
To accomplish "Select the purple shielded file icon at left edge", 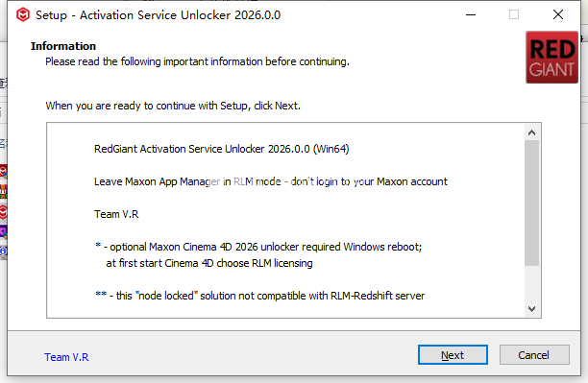I will coord(3,232).
